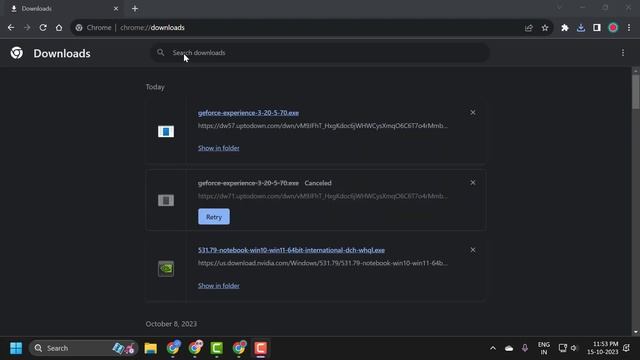The image size is (640, 360).
Task: Open Chrome's three-dot main menu
Action: click(629, 28)
